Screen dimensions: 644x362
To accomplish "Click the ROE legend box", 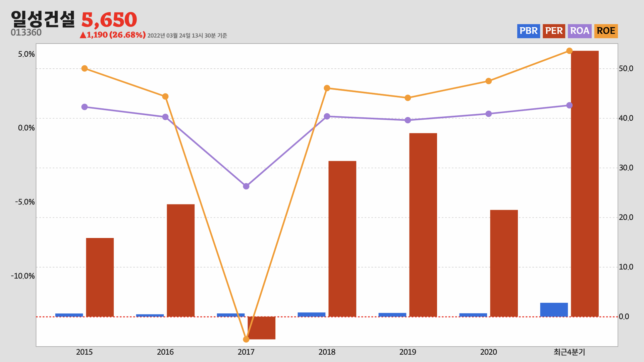I will [606, 31].
